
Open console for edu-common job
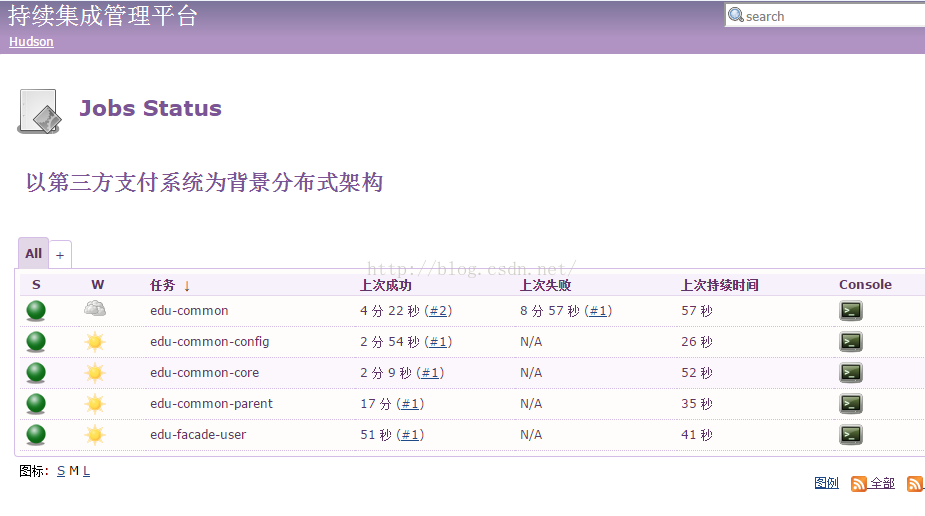[851, 310]
